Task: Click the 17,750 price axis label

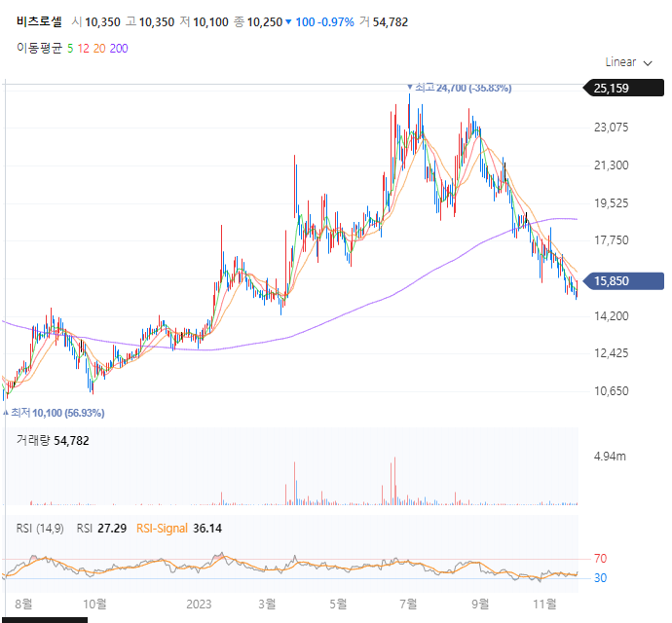Action: point(612,239)
